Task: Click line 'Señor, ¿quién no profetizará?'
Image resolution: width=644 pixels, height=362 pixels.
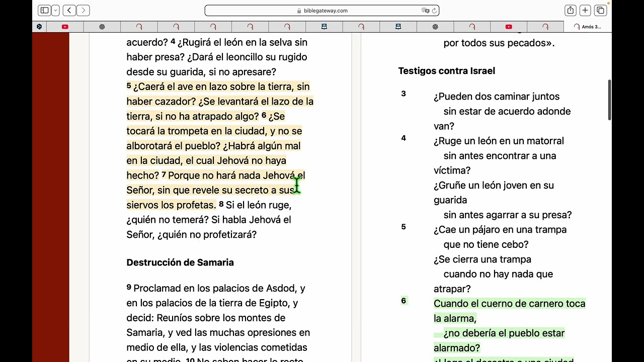Action: 191,234
